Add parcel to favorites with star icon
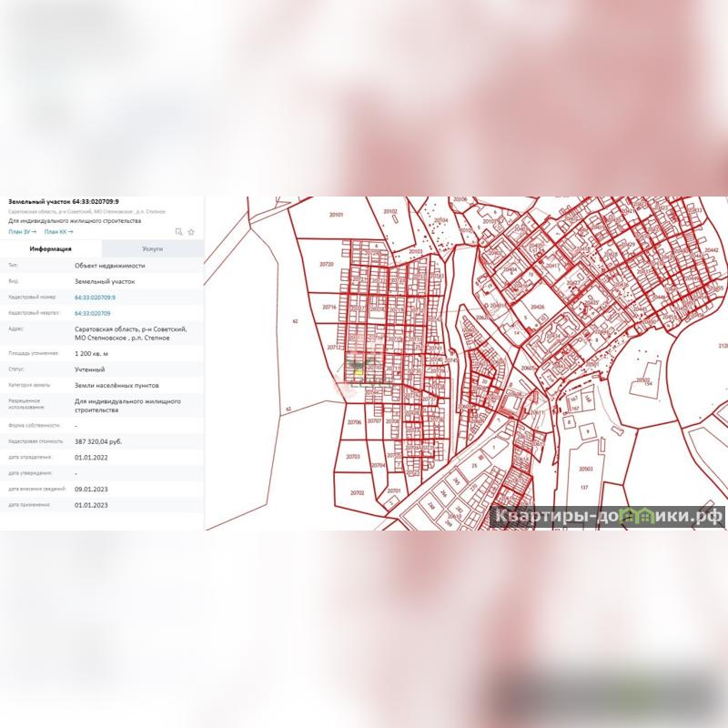The image size is (728, 728). [x=191, y=232]
